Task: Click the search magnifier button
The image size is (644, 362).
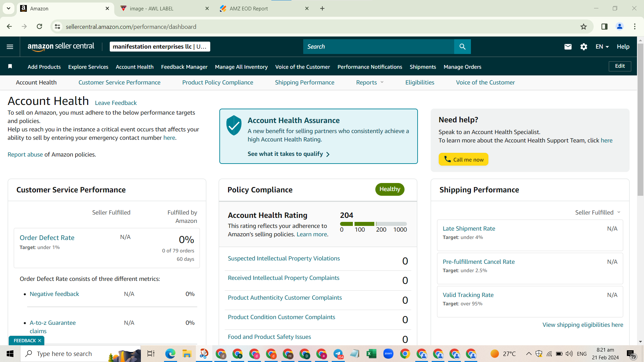Action: [x=462, y=47]
